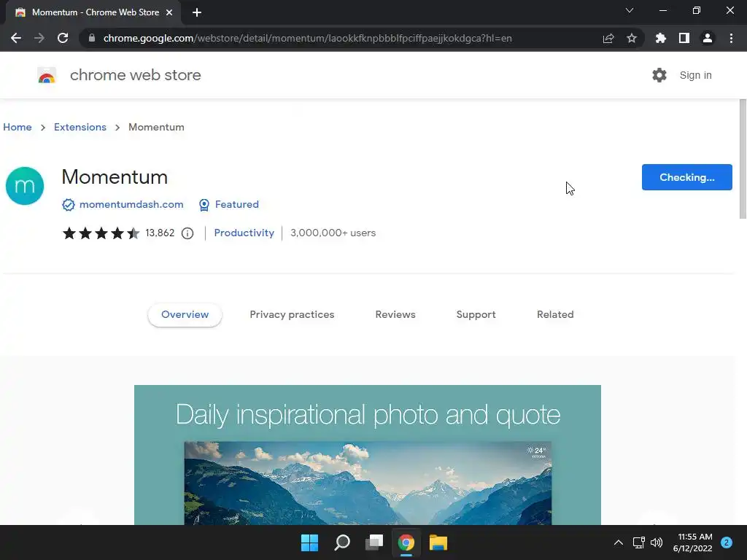View site information via the lock icon
747x560 pixels.
click(x=92, y=38)
